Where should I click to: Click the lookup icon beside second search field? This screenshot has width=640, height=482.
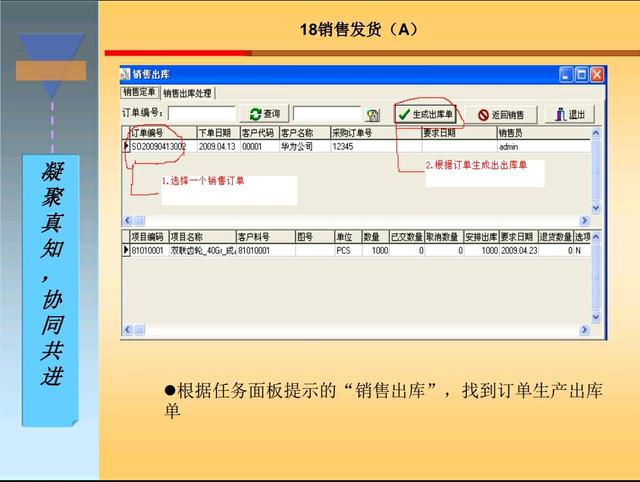[x=373, y=115]
